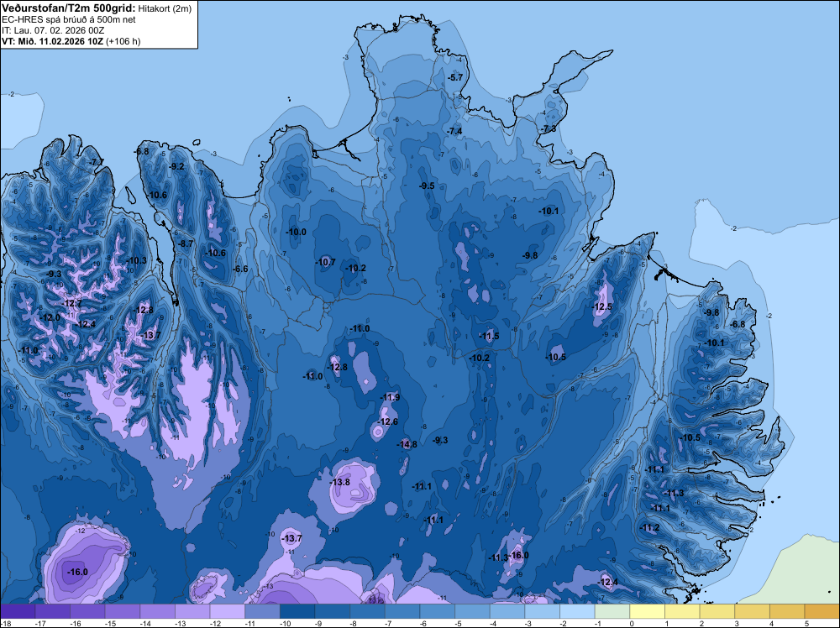Select the -14.8 temperature value
Screen dimensions: 840x628
pyautogui.click(x=407, y=444)
